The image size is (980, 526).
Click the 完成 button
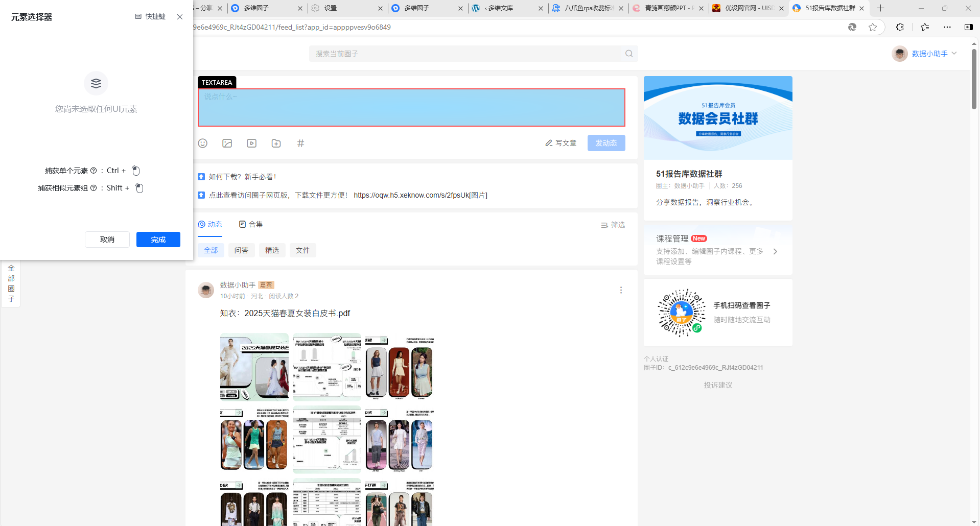[158, 240]
